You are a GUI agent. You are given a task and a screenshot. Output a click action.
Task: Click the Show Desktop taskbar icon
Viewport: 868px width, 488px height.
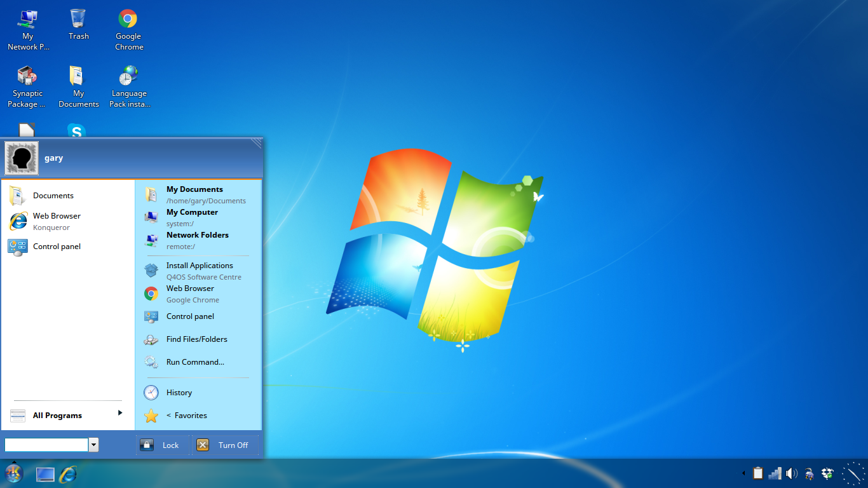pos(45,474)
